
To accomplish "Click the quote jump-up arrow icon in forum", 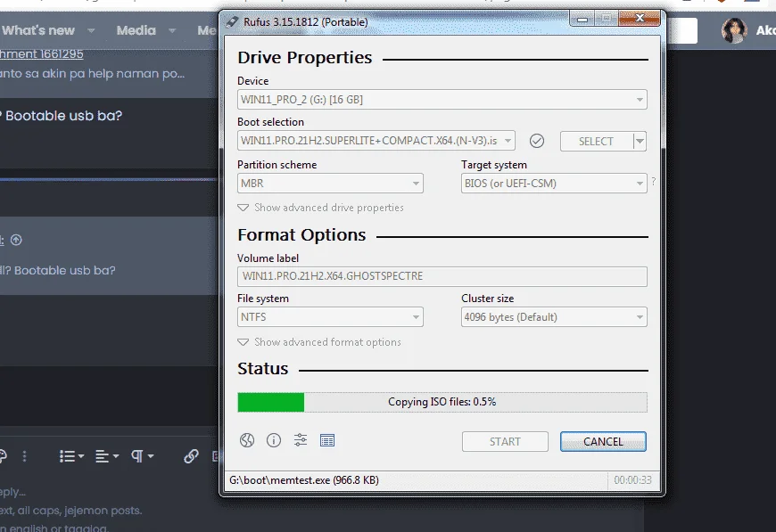I will [16, 240].
